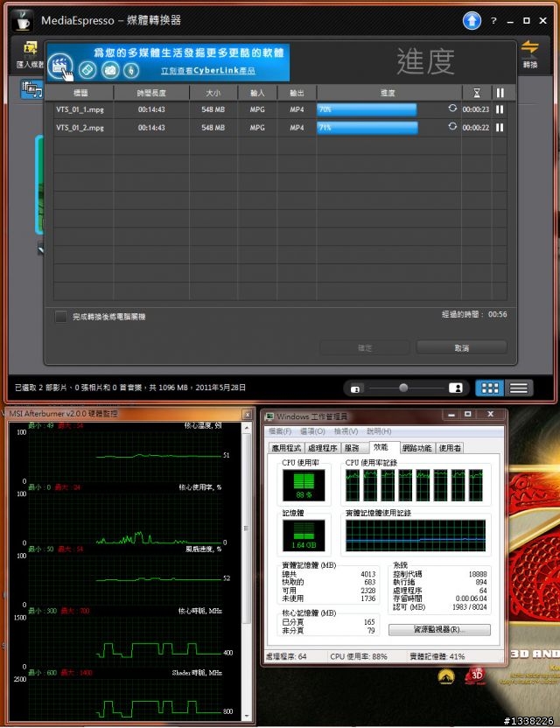Switch to Applications (應用程式) tab in Task Manager
The image size is (560, 728).
[x=286, y=448]
